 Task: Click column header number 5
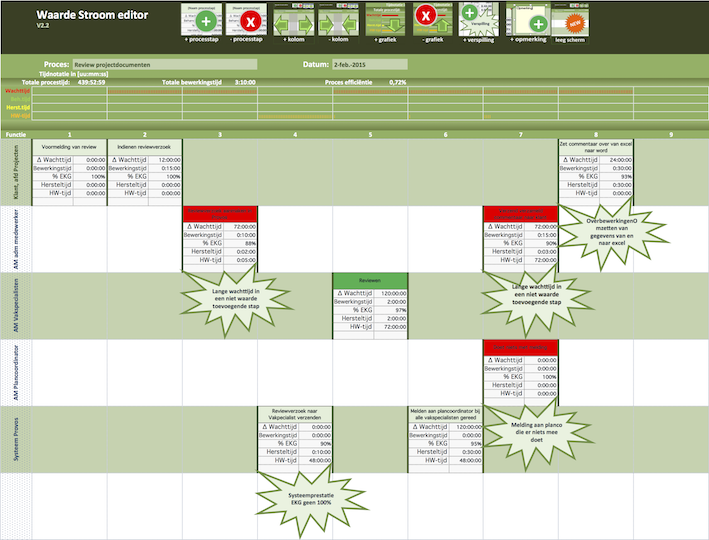coord(370,134)
